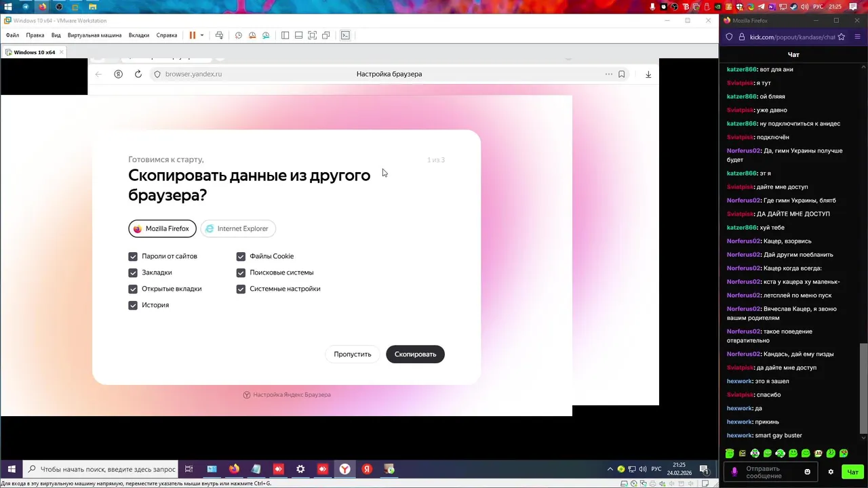Enter VMware full screen mode icon
Screen dimensions: 868x488
tap(312, 35)
